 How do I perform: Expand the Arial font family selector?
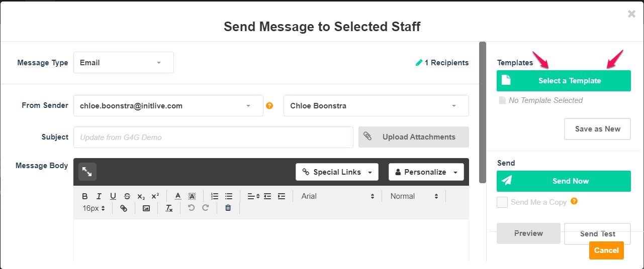pos(338,196)
